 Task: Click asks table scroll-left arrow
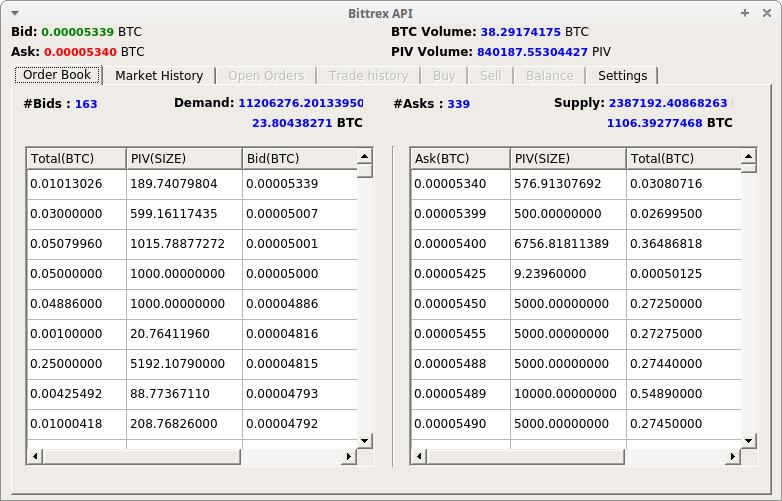point(419,456)
